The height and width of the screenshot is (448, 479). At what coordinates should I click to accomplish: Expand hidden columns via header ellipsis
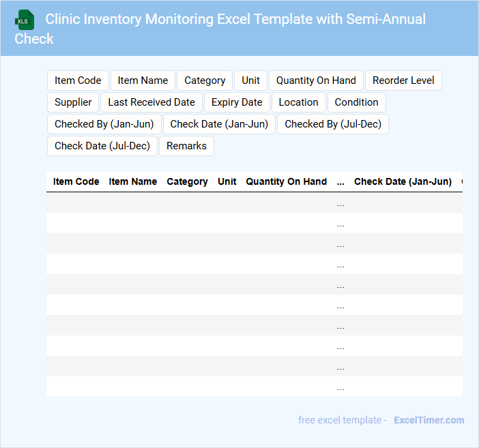tap(340, 181)
